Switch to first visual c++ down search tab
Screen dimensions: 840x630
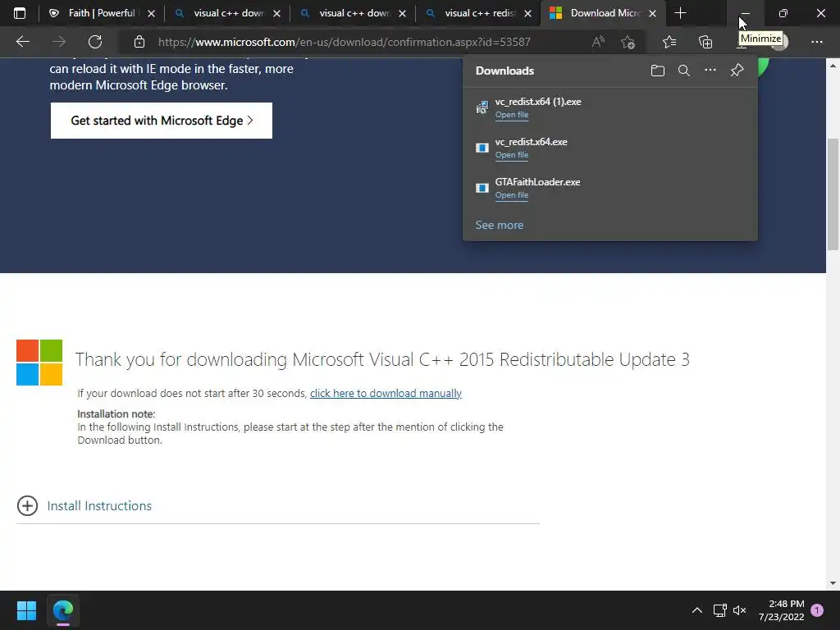pyautogui.click(x=228, y=13)
